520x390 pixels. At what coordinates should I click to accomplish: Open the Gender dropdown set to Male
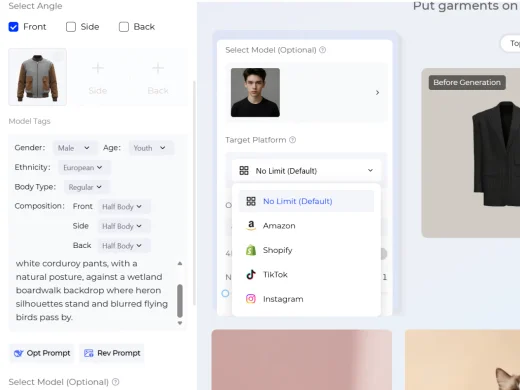pos(74,148)
